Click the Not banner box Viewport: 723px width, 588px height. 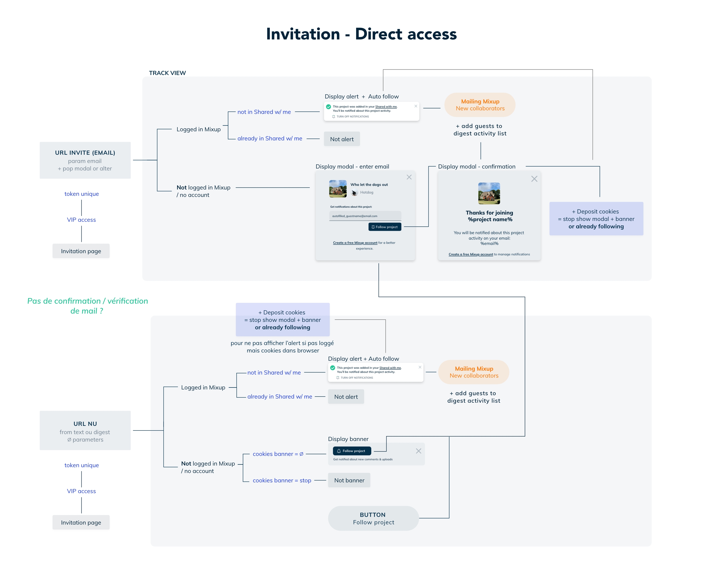[x=349, y=480]
